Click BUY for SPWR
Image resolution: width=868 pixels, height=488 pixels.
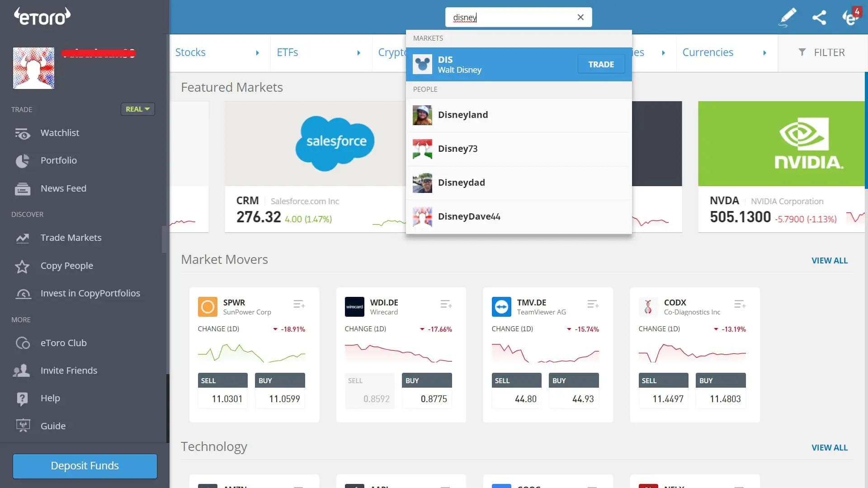(x=280, y=391)
